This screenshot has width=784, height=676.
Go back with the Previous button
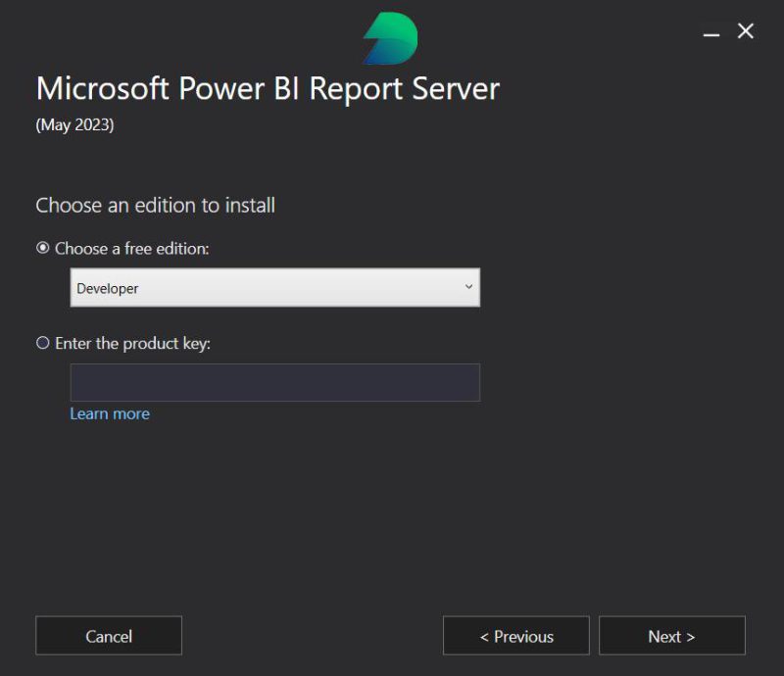[x=515, y=636]
